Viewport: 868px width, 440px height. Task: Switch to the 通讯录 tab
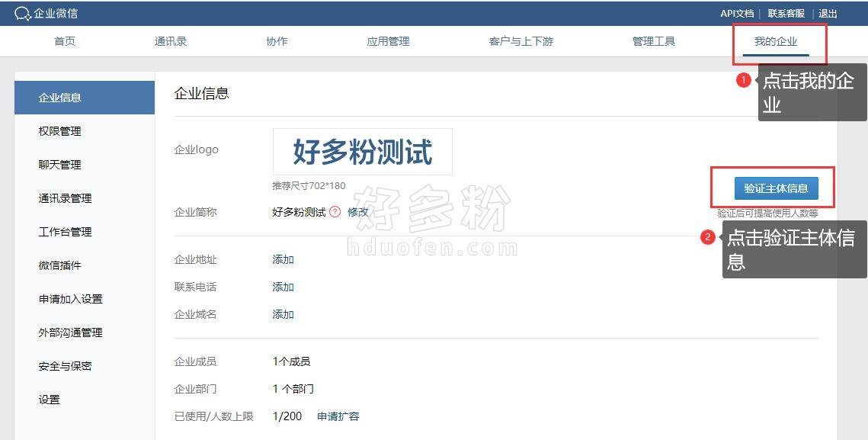pos(171,42)
